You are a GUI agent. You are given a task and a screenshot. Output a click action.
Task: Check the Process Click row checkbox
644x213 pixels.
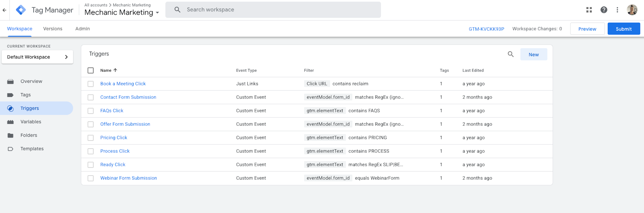pos(91,151)
